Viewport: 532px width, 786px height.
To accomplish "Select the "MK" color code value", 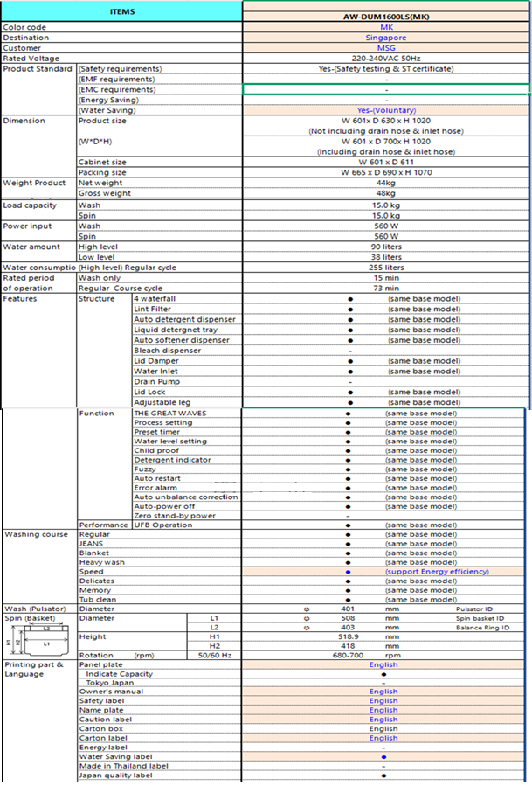I will (x=386, y=27).
